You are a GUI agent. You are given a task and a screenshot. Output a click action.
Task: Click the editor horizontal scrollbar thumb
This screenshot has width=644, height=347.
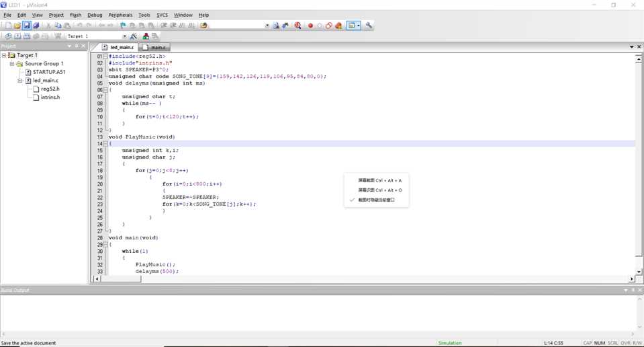tap(121, 279)
